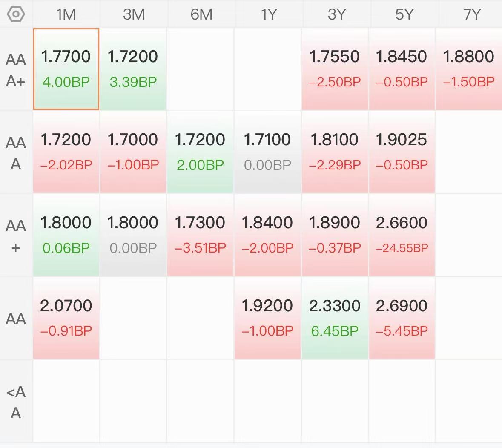
Task: Select the 1M column header
Action: 66,14
